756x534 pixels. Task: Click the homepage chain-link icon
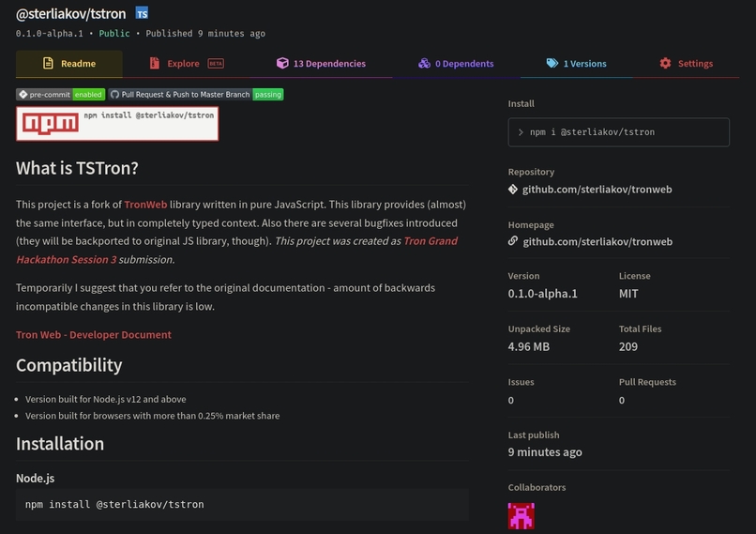pos(513,240)
